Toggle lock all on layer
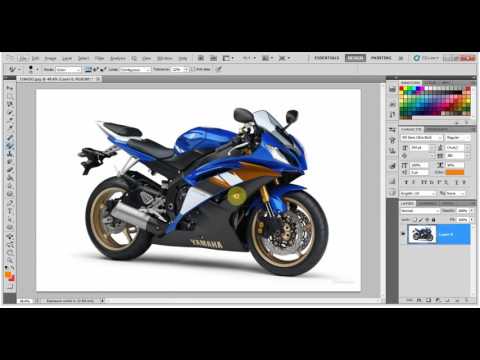Screen dimensions: 480x360 point(433,220)
